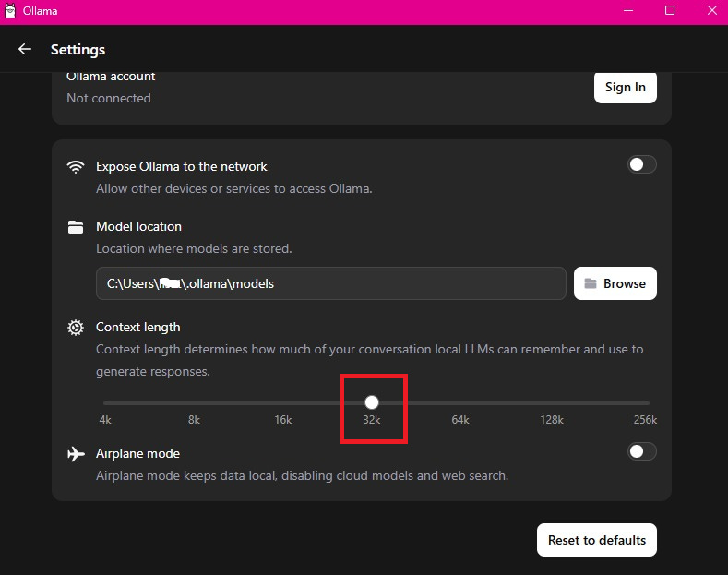Image resolution: width=728 pixels, height=575 pixels.
Task: Click 'Allow other devices or services' description
Action: [234, 188]
